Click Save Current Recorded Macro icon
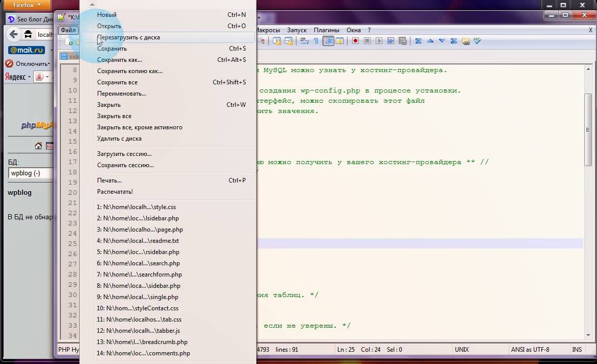 point(402,41)
